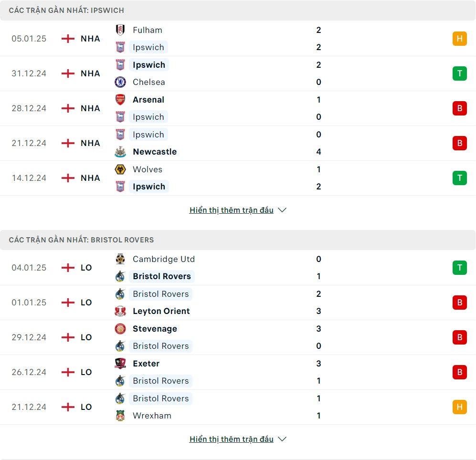
Task: Click the Cambridge Utd crest icon
Action: [x=120, y=259]
